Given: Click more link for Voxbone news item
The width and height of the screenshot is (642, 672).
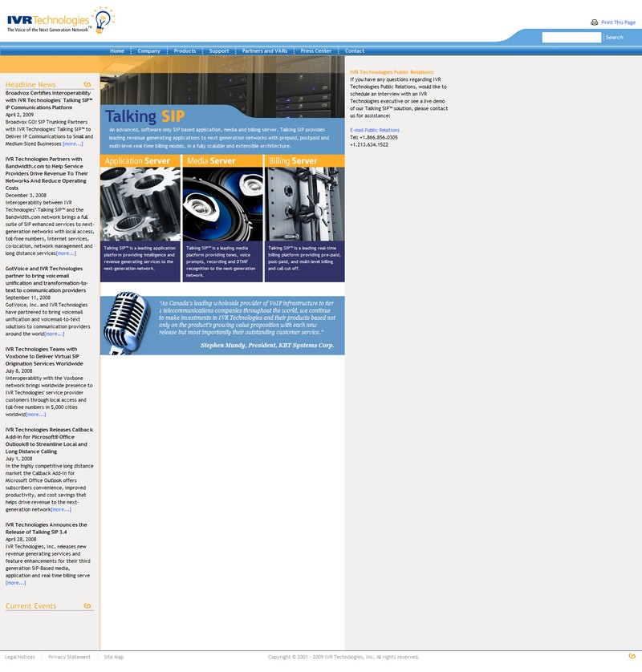Looking at the screenshot, I should tap(35, 415).
